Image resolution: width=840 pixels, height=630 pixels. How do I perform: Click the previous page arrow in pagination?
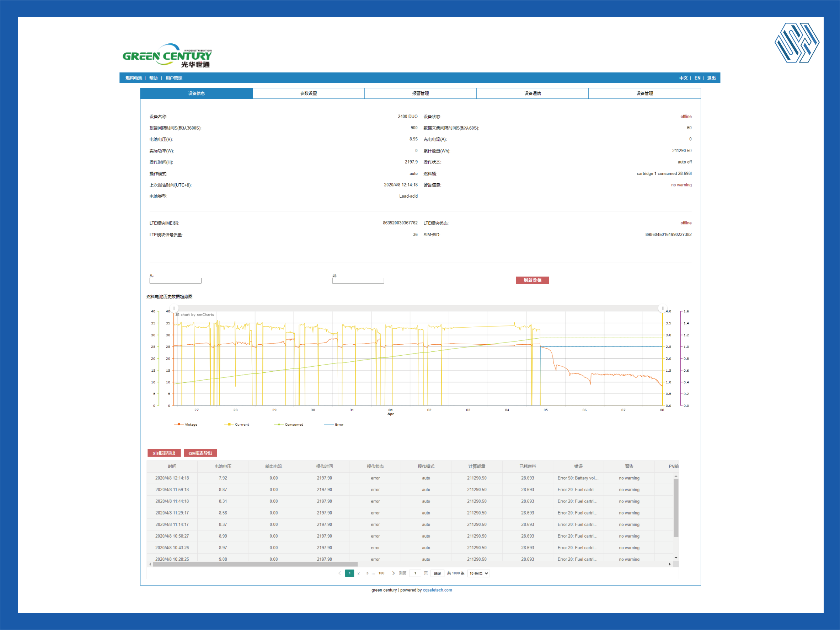coord(339,573)
